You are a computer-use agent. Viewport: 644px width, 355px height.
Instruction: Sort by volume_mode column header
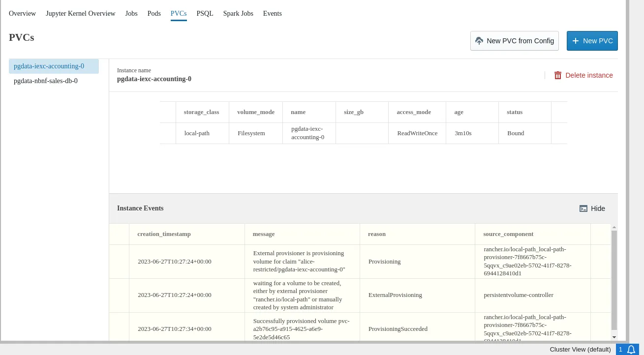(256, 112)
